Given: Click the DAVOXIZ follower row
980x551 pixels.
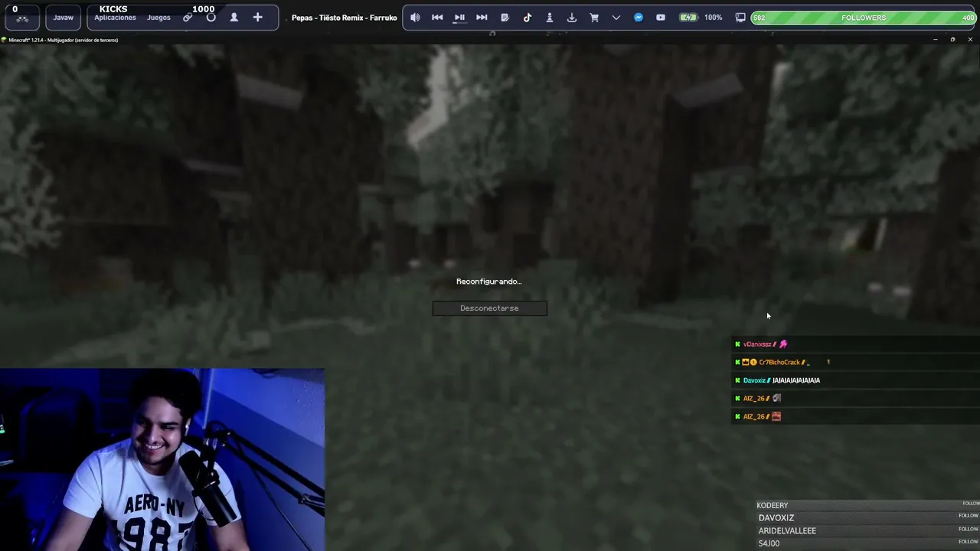Looking at the screenshot, I should point(867,517).
